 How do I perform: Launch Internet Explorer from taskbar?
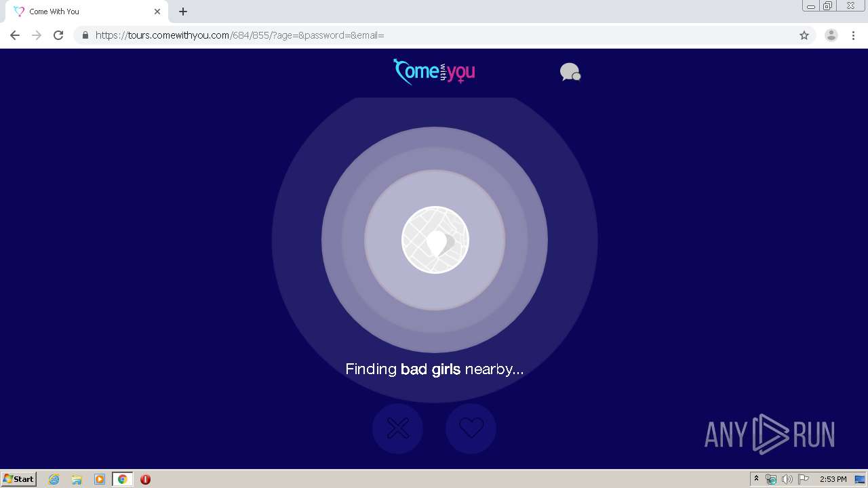click(x=54, y=479)
